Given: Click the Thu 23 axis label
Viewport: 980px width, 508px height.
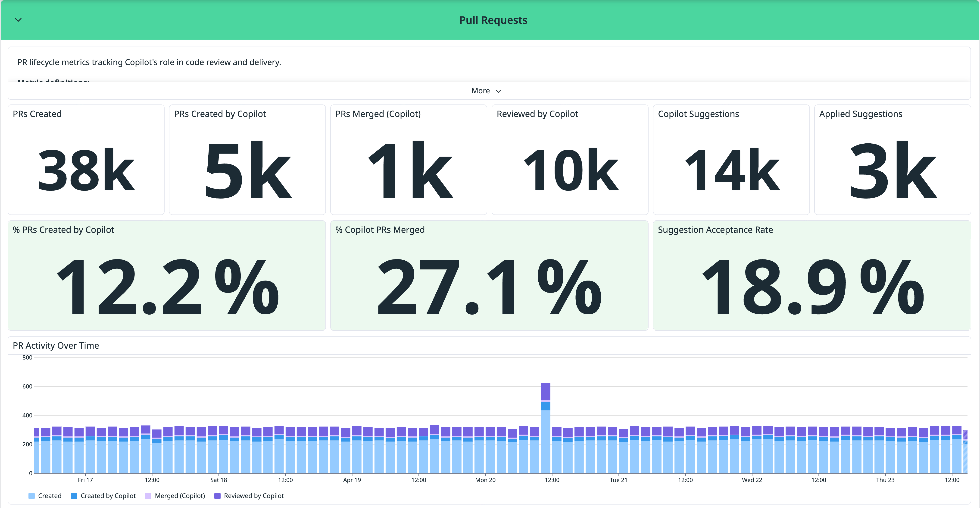Looking at the screenshot, I should (885, 480).
